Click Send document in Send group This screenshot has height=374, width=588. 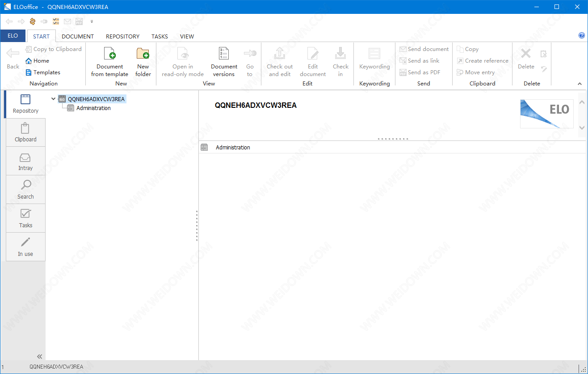(424, 49)
